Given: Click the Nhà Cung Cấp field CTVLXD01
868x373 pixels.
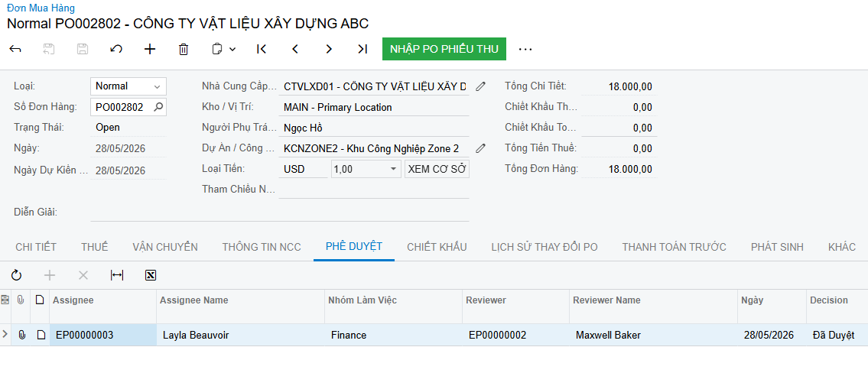Looking at the screenshot, I should pos(374,86).
